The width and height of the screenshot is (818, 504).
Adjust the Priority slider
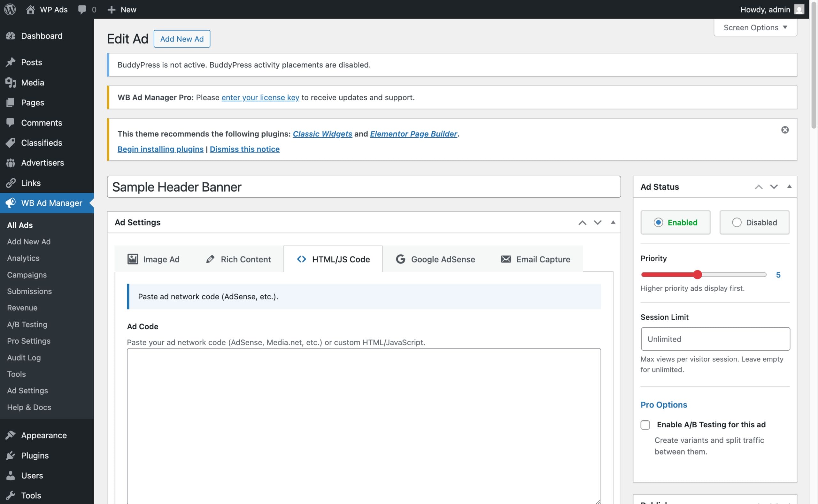(x=698, y=274)
